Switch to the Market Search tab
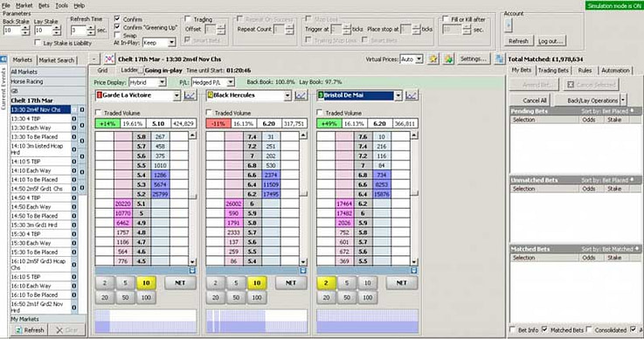Screen dimensions: 644x339 [x=57, y=60]
